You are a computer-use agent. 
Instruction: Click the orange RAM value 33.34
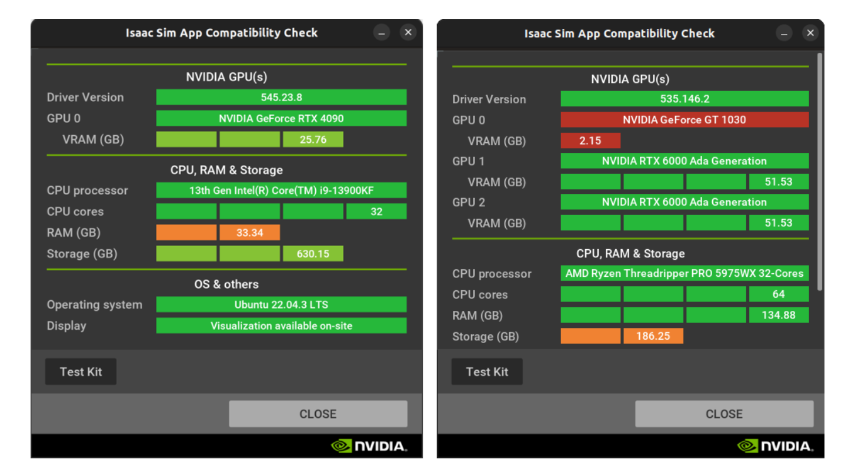[249, 233]
